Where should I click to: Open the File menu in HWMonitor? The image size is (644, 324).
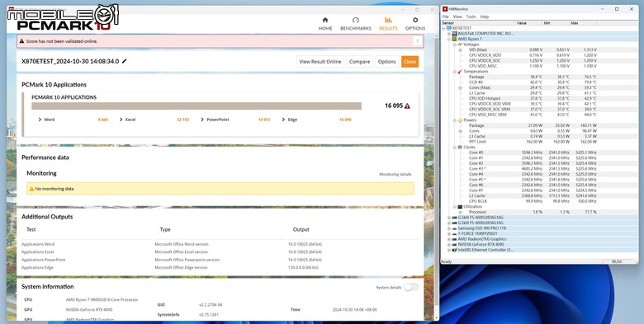click(445, 16)
